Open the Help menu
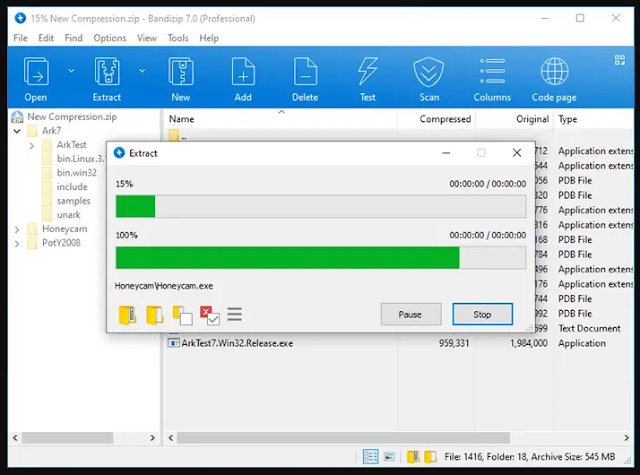Viewport: 640px width, 475px height. (209, 38)
